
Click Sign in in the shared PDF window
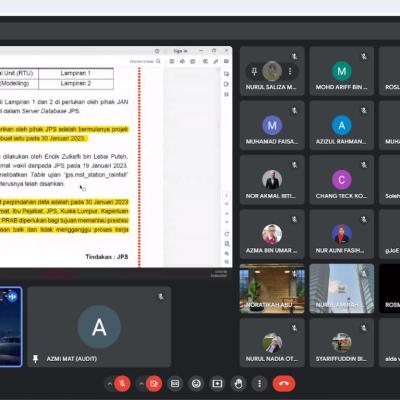tap(180, 51)
